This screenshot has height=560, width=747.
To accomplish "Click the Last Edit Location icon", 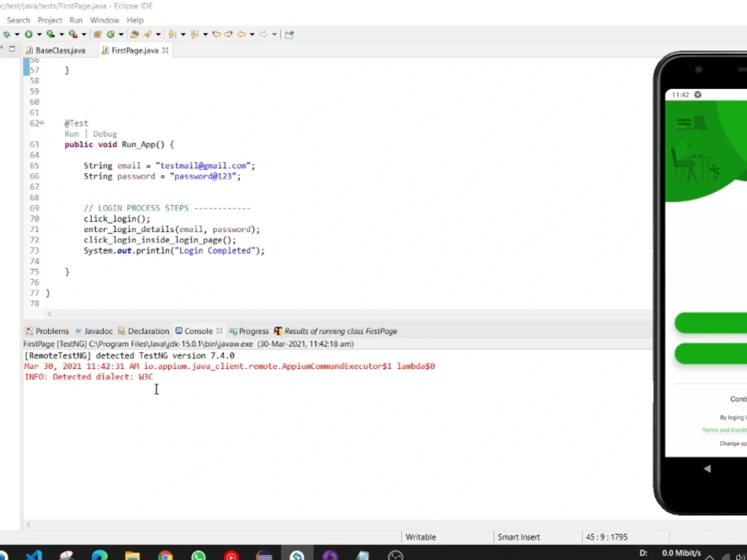I will pos(217,34).
